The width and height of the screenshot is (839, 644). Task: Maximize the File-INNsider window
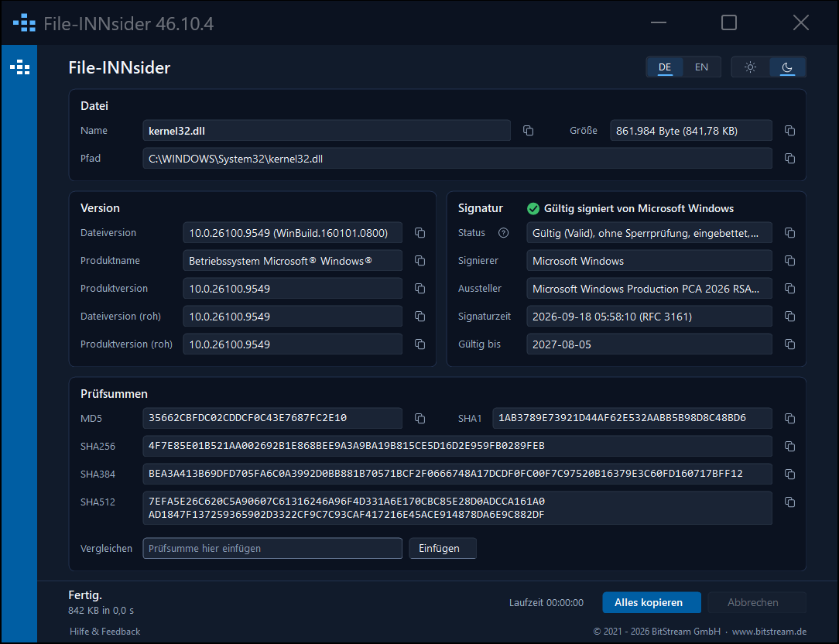[x=729, y=22]
